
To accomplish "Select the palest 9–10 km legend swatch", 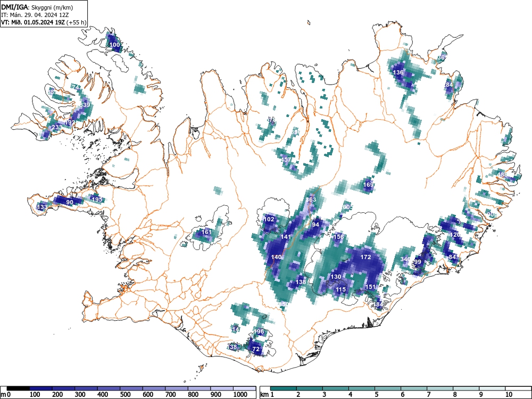I will (492, 388).
